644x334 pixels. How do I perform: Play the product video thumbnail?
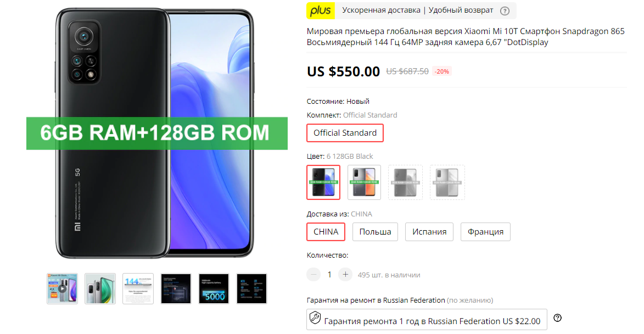[x=62, y=288]
